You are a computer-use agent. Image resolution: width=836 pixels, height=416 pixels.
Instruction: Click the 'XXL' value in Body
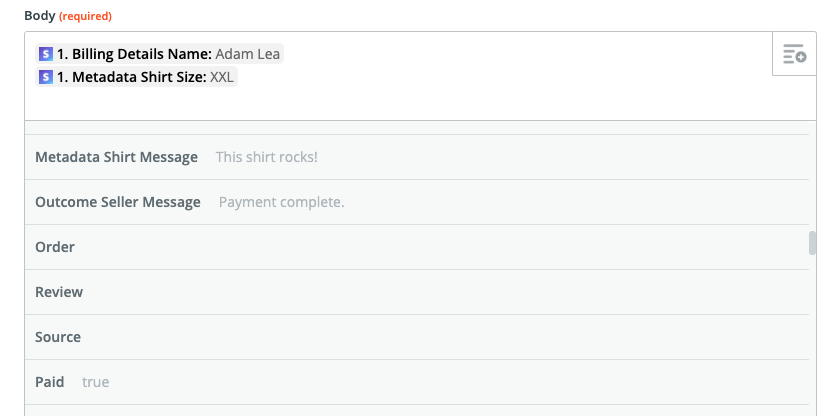223,77
